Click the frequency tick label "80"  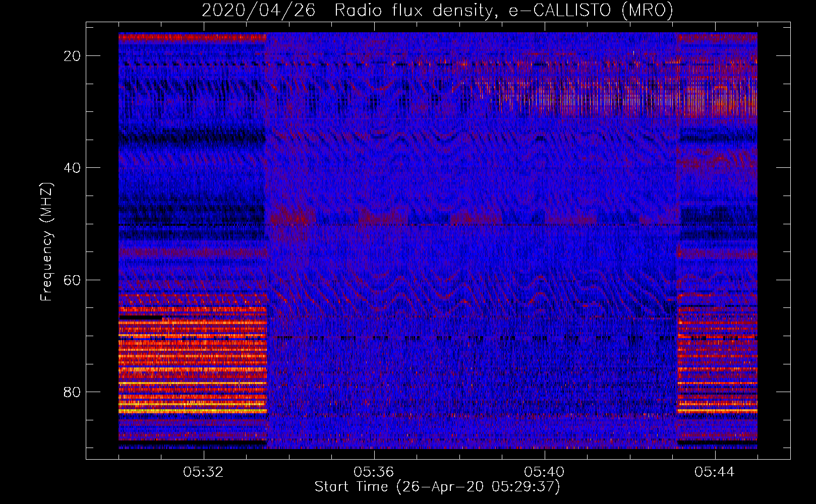point(72,392)
